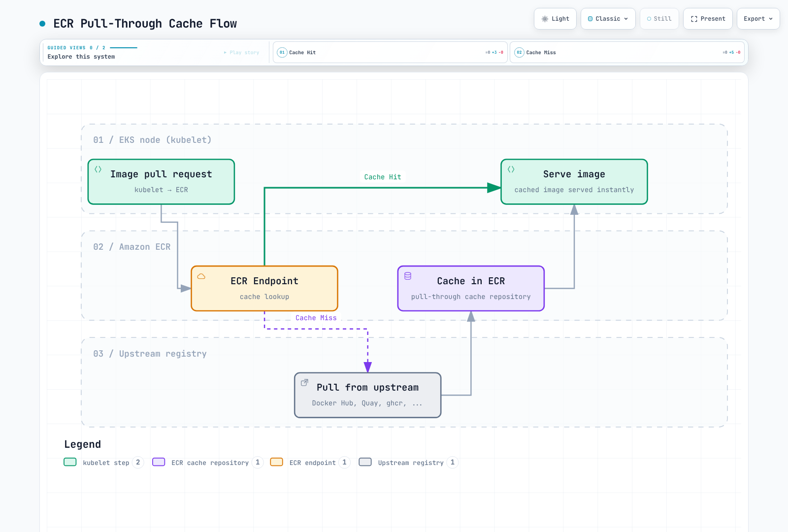Click the Export chevron arrow

(771, 19)
